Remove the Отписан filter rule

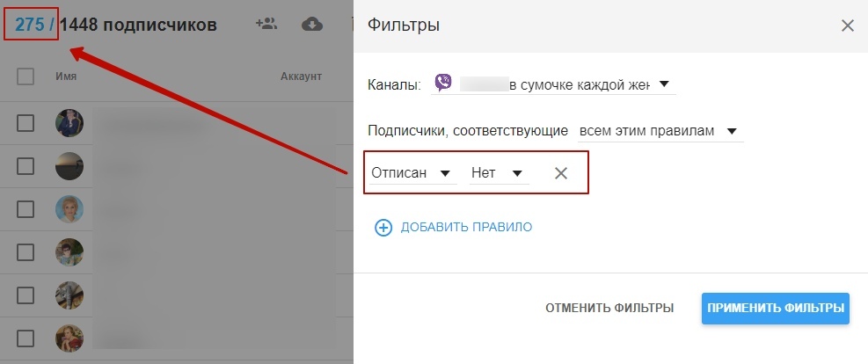coord(561,173)
